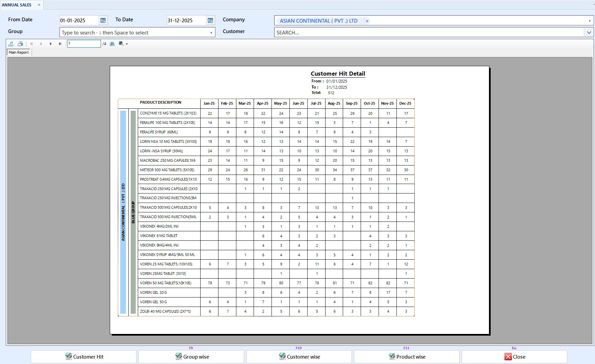Select the Main Report tab
The height and width of the screenshot is (364, 595).
19,52
